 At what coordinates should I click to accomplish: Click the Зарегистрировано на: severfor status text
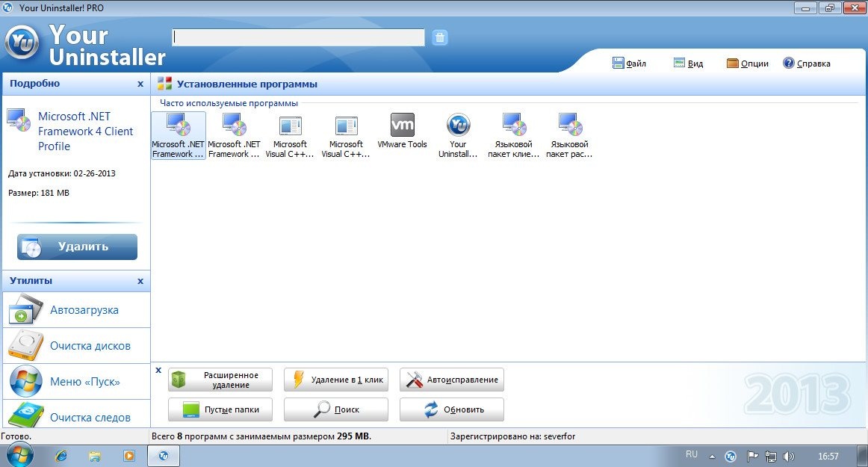coord(512,436)
